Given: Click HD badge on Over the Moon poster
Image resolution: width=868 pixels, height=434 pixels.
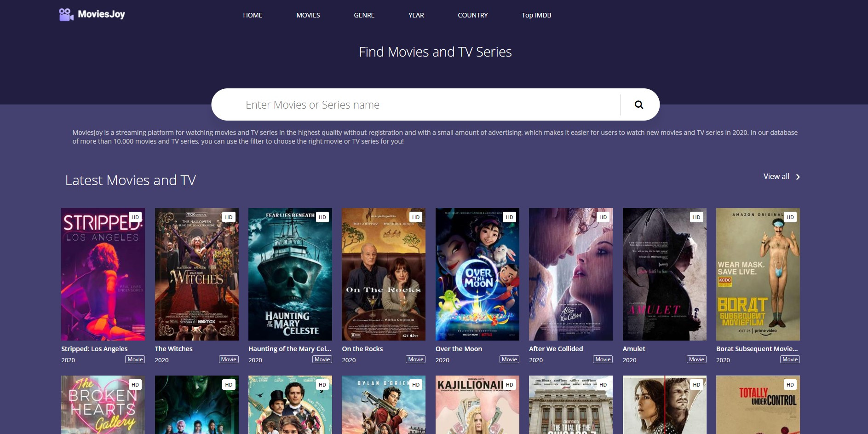Looking at the screenshot, I should pos(509,217).
